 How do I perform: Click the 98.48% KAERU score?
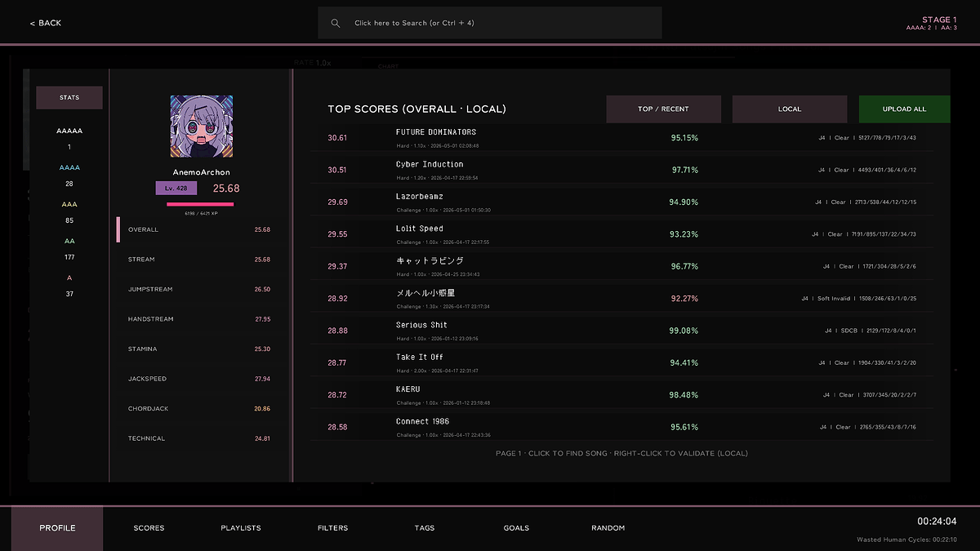[x=684, y=395]
